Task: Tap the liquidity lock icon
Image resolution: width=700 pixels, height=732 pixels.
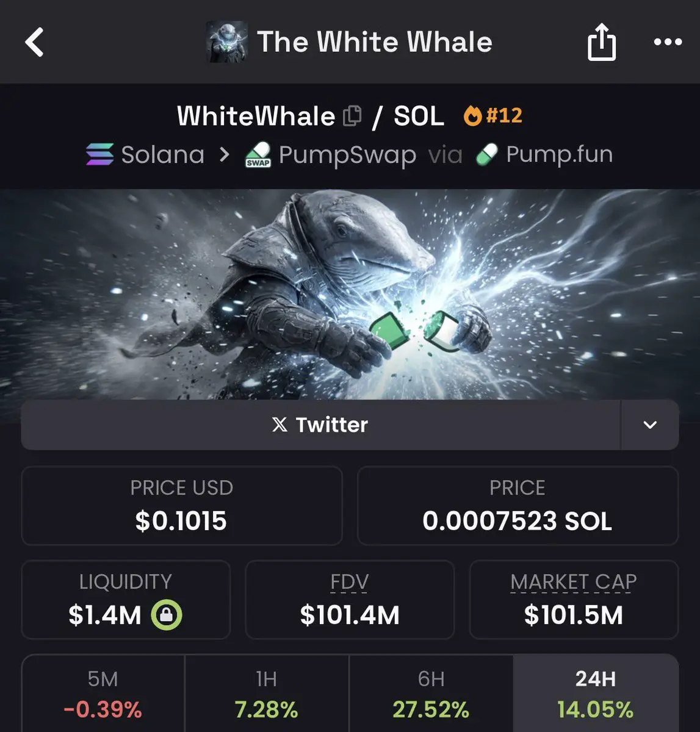Action: tap(167, 615)
